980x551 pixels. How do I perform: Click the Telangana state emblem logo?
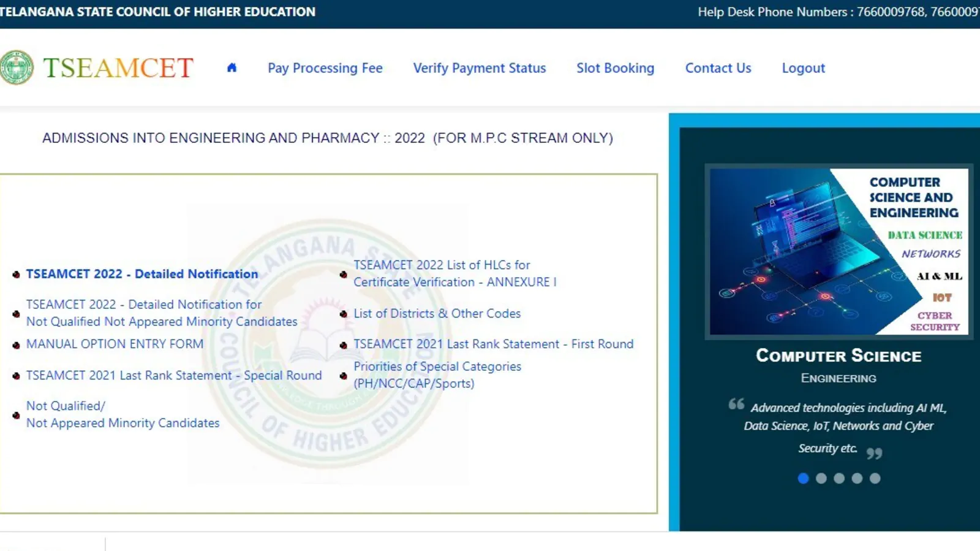pos(17,67)
